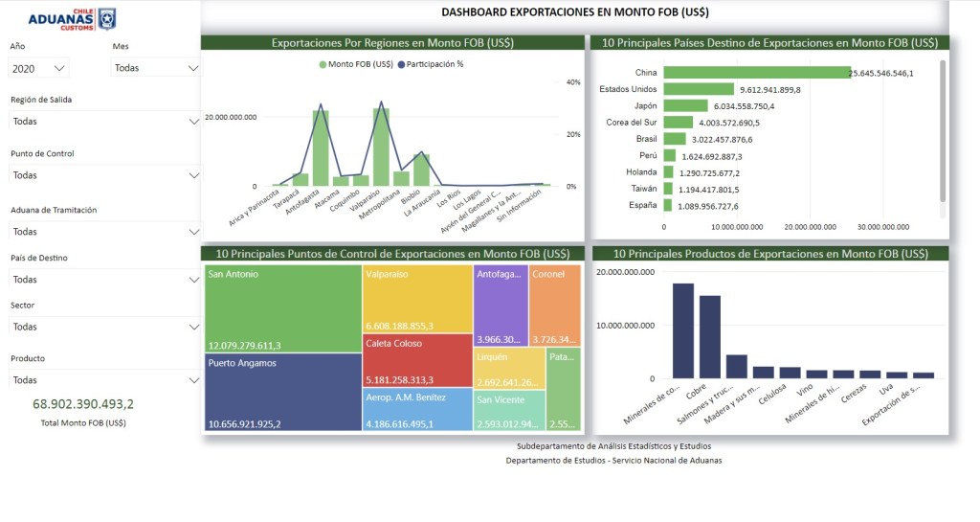Image resolution: width=980 pixels, height=522 pixels.
Task: Expand the Producto filter dropdown
Action: [x=104, y=380]
